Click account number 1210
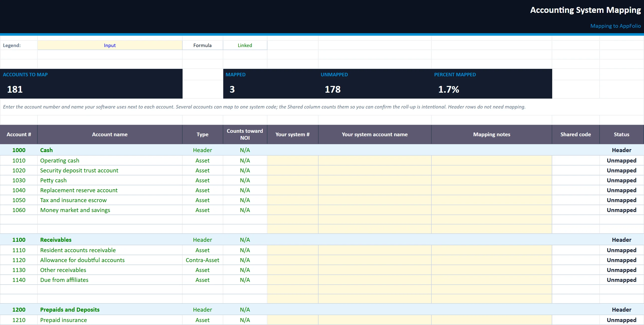Image resolution: width=644 pixels, height=325 pixels. coord(19,320)
